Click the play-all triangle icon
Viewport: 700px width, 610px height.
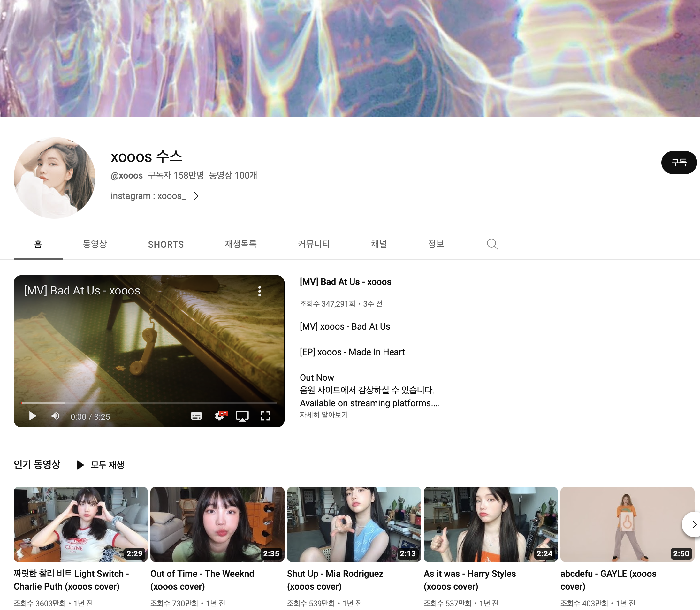pyautogui.click(x=80, y=465)
